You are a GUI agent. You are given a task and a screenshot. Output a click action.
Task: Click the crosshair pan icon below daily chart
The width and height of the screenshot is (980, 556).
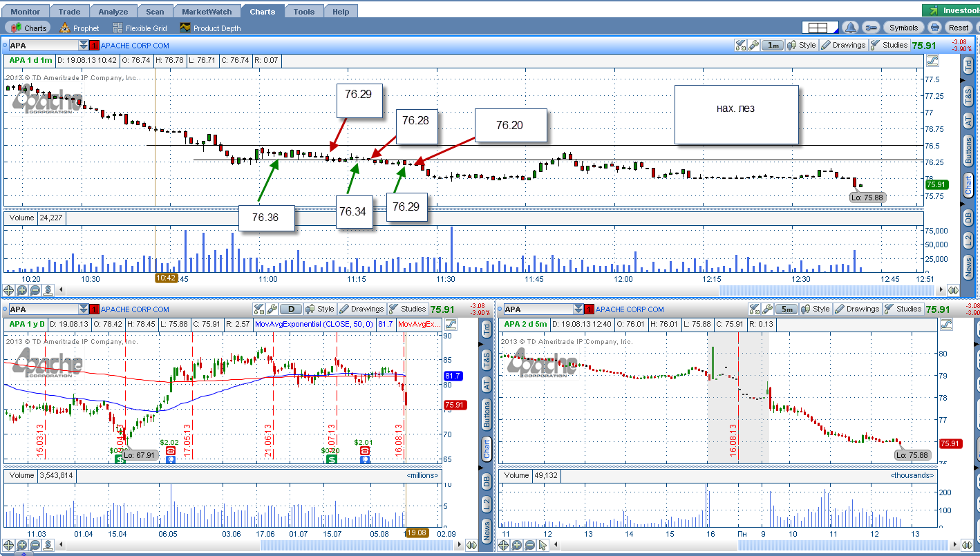[8, 546]
